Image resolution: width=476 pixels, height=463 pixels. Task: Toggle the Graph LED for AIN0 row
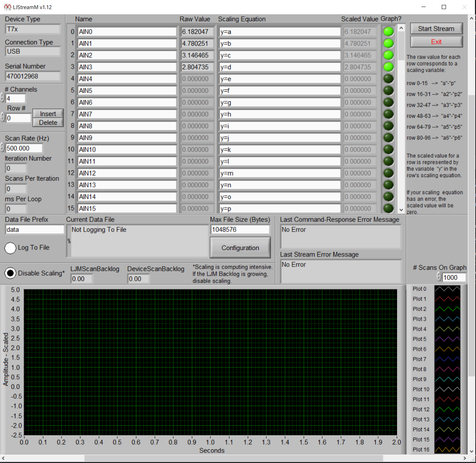tap(388, 31)
